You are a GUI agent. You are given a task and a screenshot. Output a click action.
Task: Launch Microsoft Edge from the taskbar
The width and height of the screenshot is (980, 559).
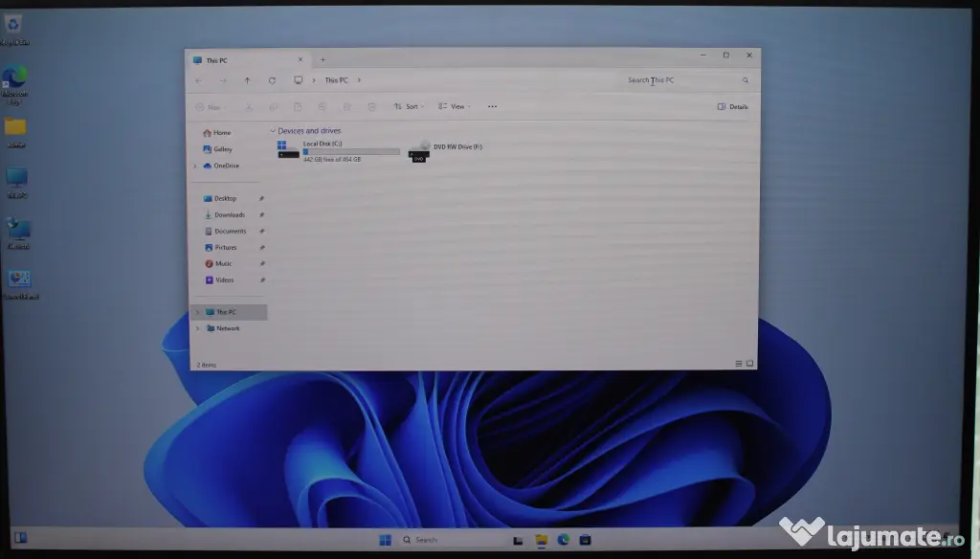(x=564, y=540)
